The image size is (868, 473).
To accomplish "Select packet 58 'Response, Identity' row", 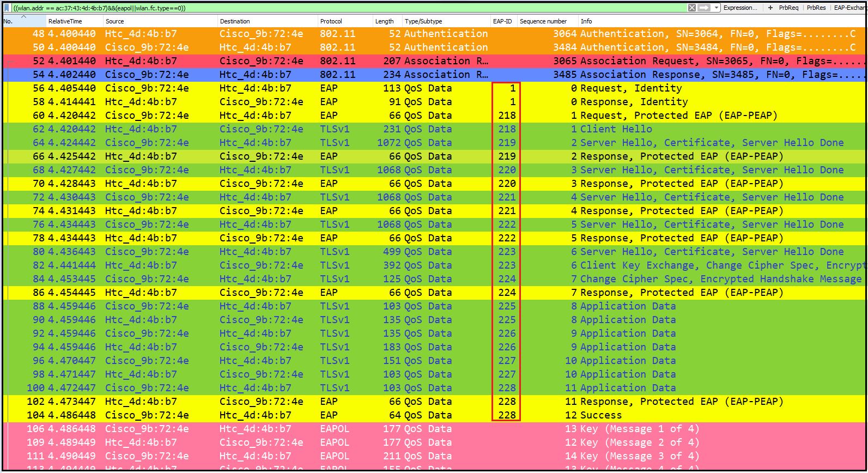I will pyautogui.click(x=434, y=102).
